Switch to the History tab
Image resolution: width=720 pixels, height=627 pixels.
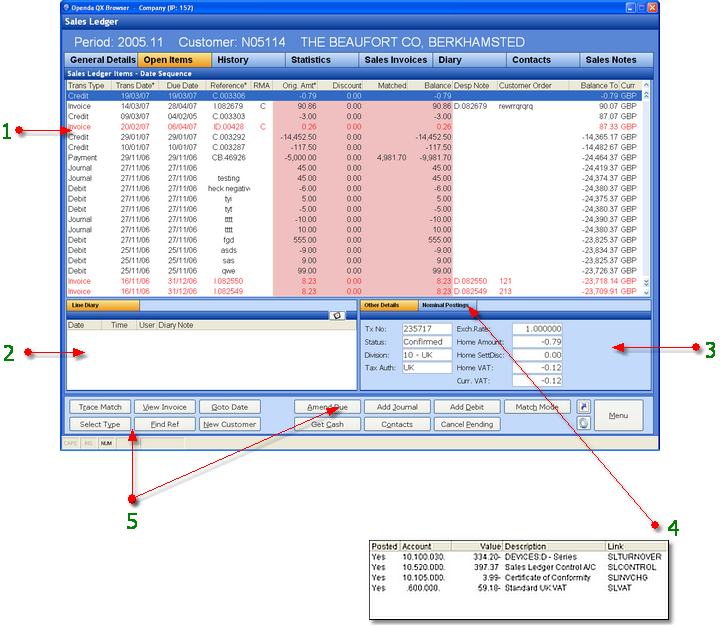coord(248,60)
